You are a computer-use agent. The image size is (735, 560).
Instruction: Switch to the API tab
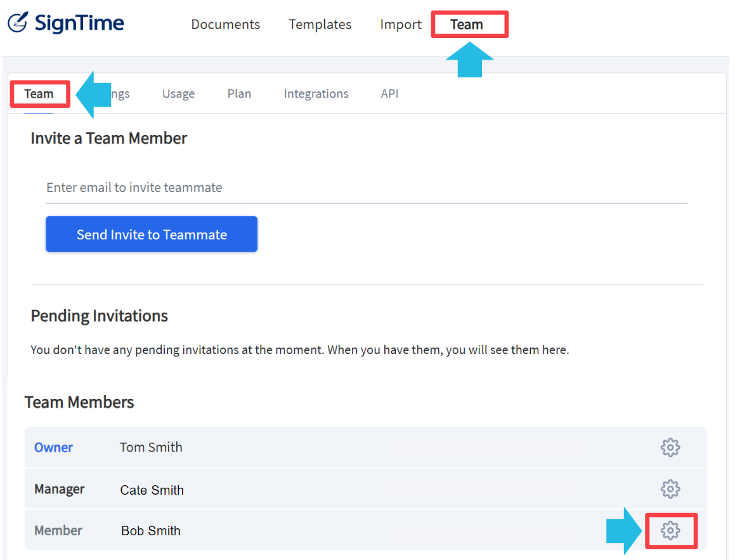pyautogui.click(x=389, y=93)
